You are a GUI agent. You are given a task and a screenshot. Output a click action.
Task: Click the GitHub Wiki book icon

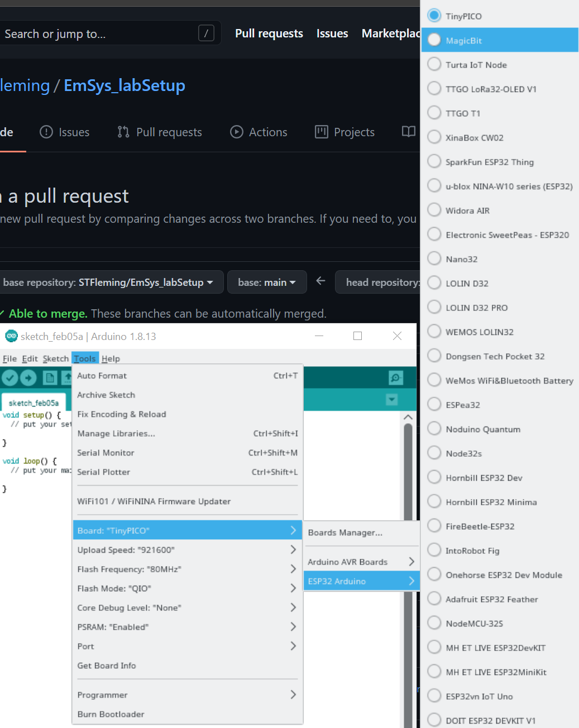409,132
